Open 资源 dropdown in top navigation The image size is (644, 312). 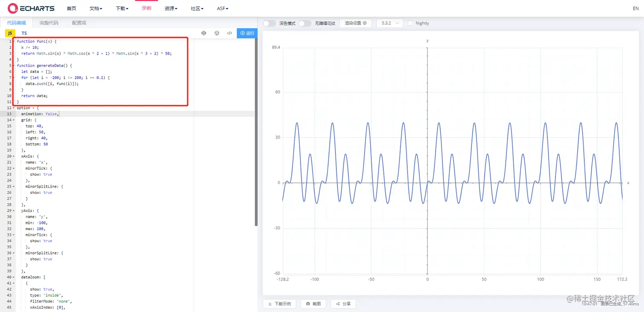[171, 9]
